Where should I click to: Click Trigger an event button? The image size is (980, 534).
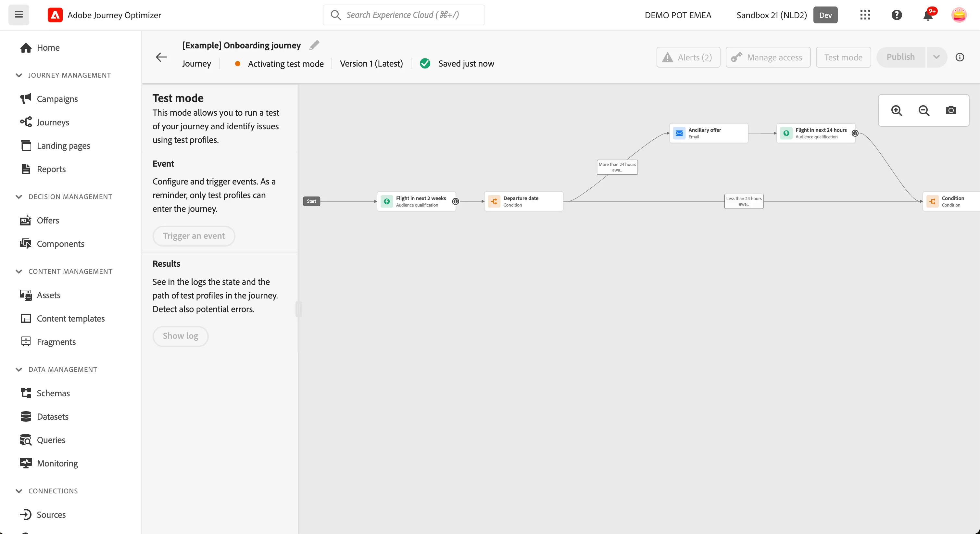[194, 236]
